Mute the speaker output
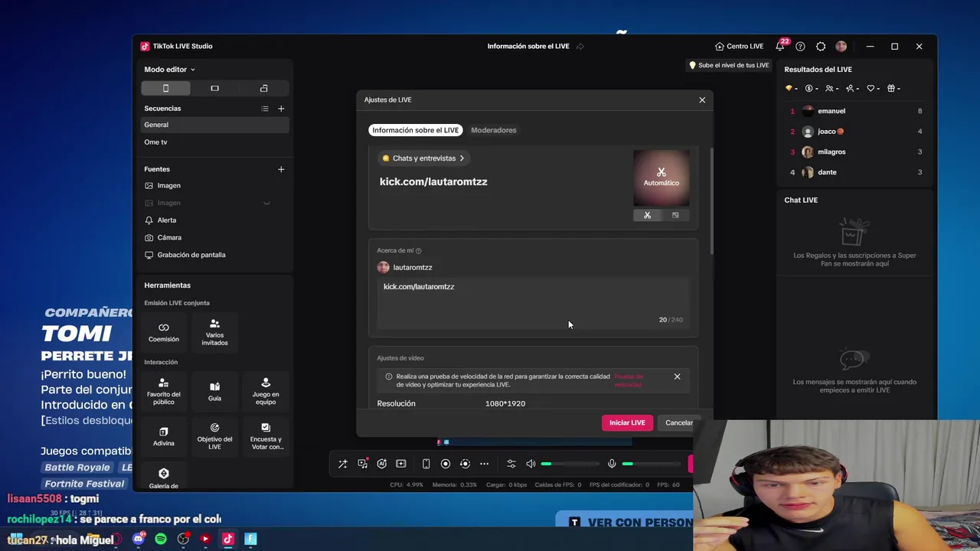The height and width of the screenshot is (551, 980). pyautogui.click(x=531, y=464)
